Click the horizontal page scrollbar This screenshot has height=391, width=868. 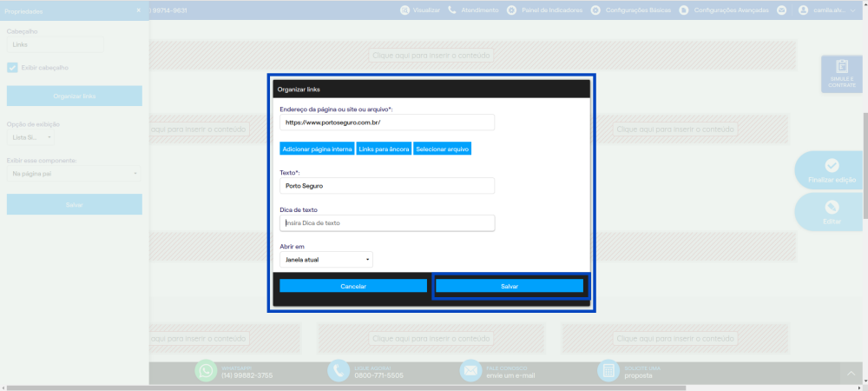pos(346,388)
